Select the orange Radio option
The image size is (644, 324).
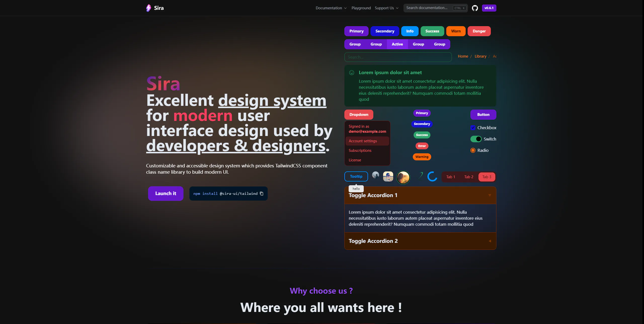(x=473, y=150)
